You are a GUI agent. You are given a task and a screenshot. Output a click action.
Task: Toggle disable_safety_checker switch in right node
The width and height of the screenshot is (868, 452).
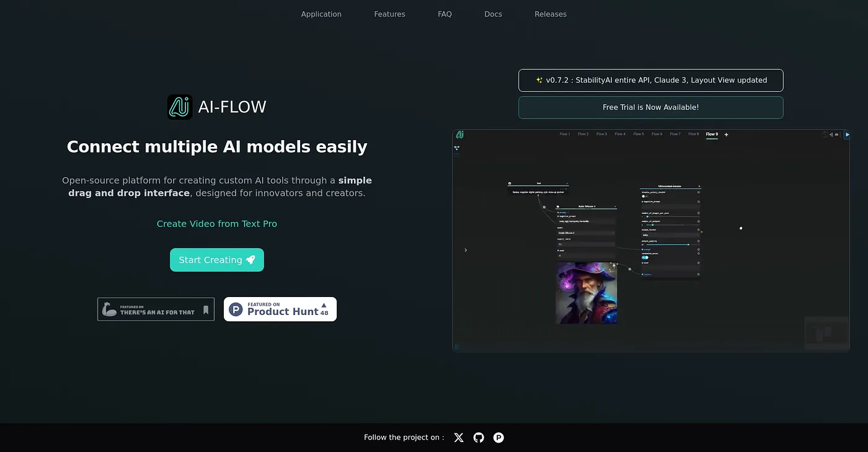click(645, 197)
